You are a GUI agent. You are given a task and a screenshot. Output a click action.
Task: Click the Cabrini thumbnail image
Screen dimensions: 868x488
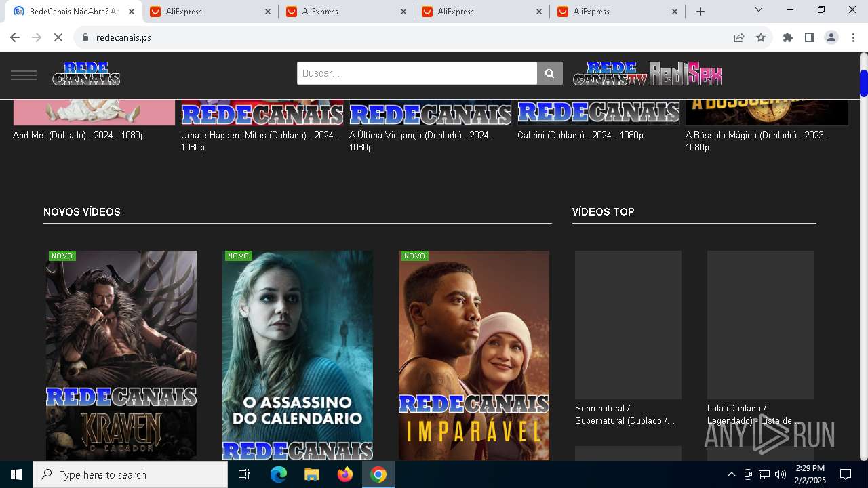pyautogui.click(x=599, y=113)
